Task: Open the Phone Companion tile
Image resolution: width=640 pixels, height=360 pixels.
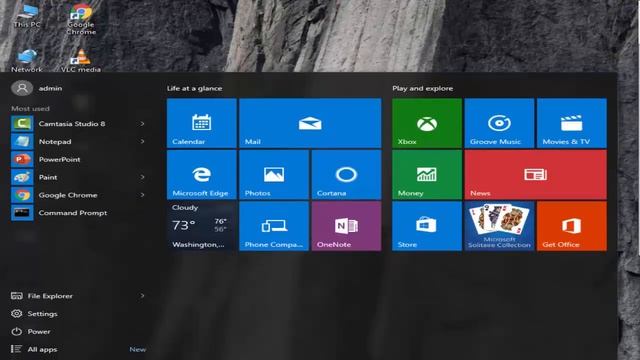Action: (x=274, y=226)
